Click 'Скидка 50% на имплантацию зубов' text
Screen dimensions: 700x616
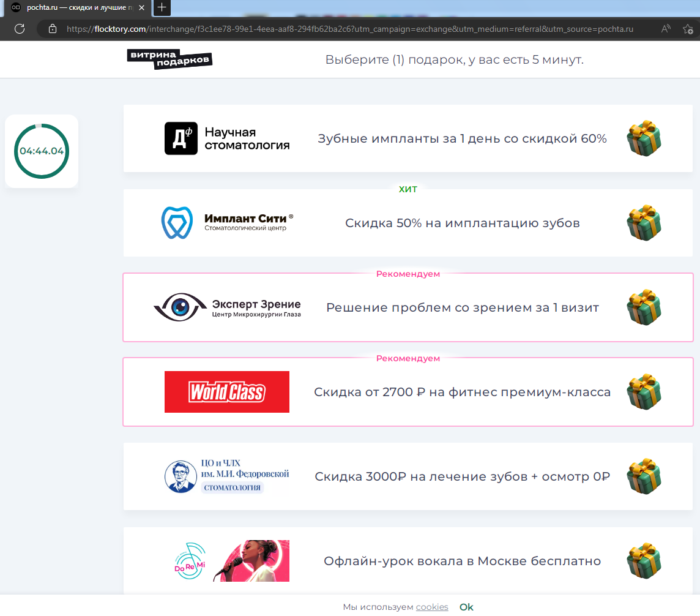tap(462, 223)
